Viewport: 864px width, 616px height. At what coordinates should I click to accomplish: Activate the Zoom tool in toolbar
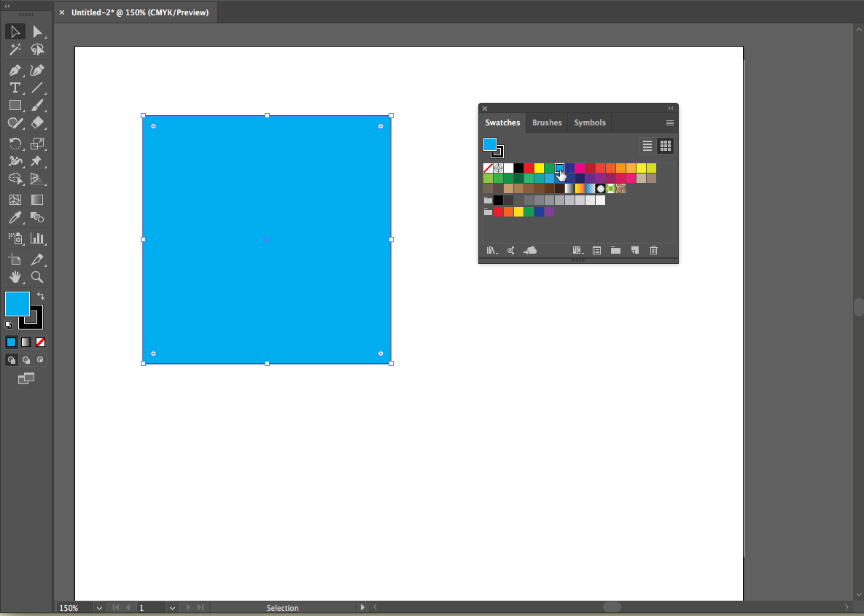click(x=37, y=277)
